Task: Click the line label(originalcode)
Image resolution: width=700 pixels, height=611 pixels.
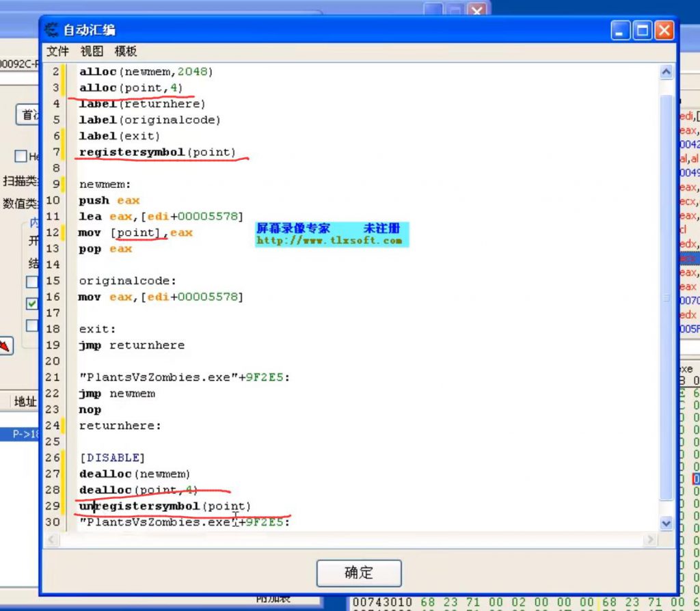Action: pos(150,120)
